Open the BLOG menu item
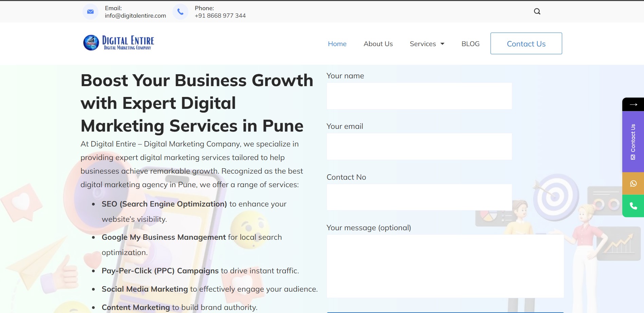Screen dimensions: 644x313 (x=471, y=44)
